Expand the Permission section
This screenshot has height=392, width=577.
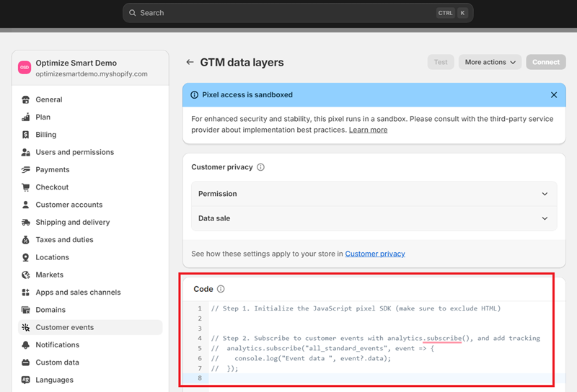pyautogui.click(x=374, y=194)
